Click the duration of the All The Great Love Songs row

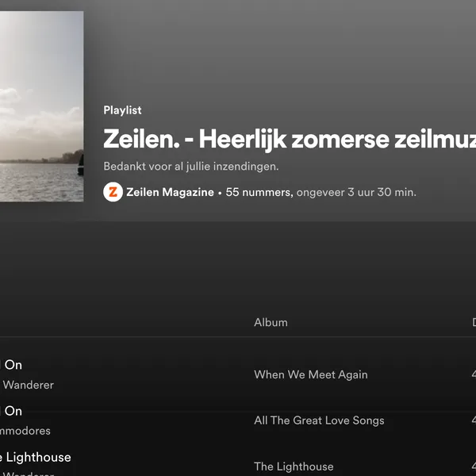[474, 420]
